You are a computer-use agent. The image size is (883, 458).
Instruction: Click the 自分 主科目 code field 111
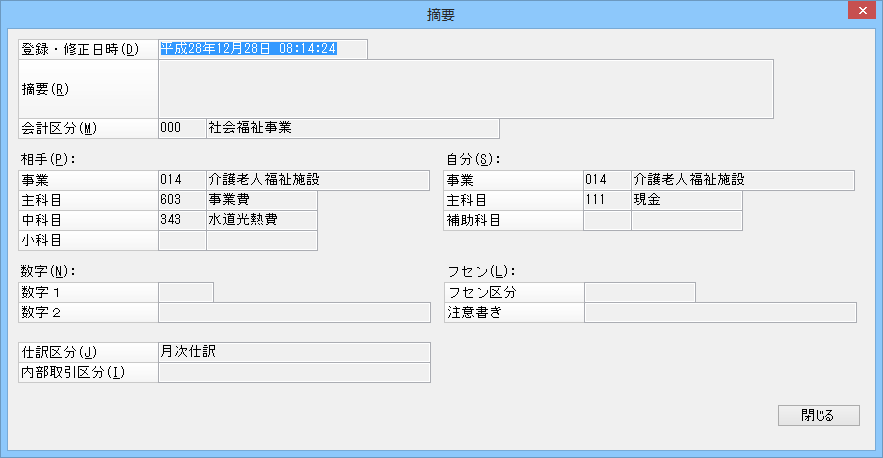(606, 200)
